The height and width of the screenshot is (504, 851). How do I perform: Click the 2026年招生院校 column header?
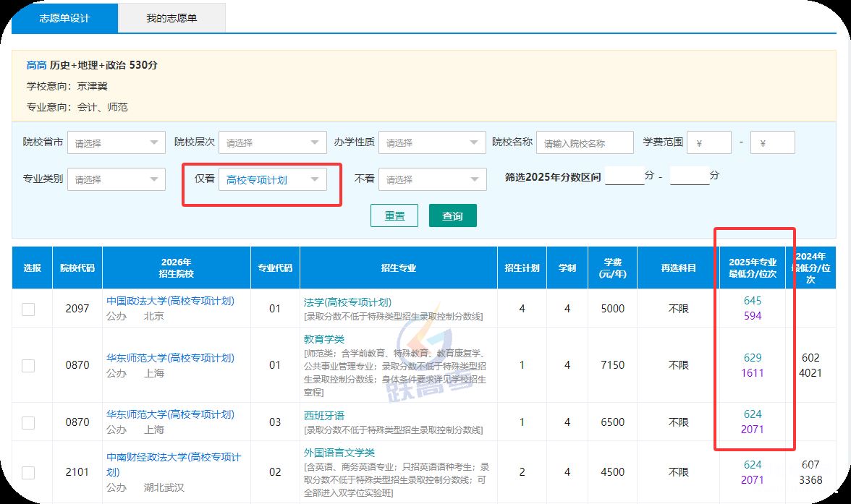pyautogui.click(x=177, y=268)
